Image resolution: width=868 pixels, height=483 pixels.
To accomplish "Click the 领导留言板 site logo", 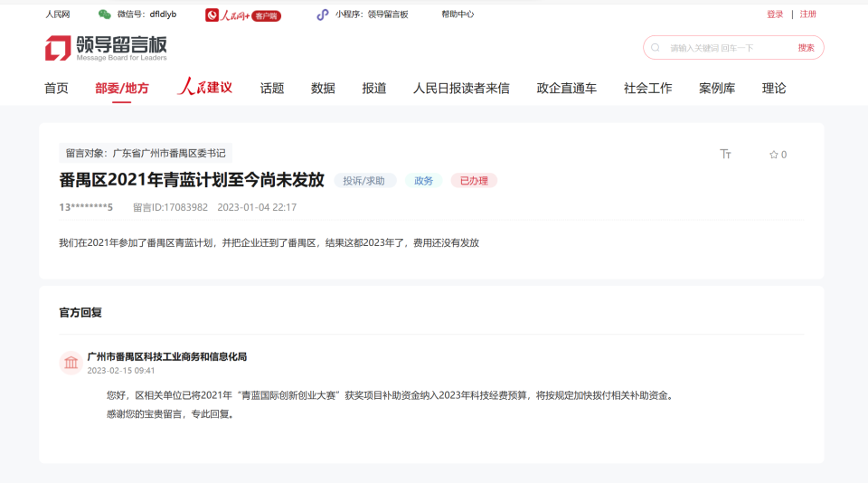I will [x=106, y=48].
